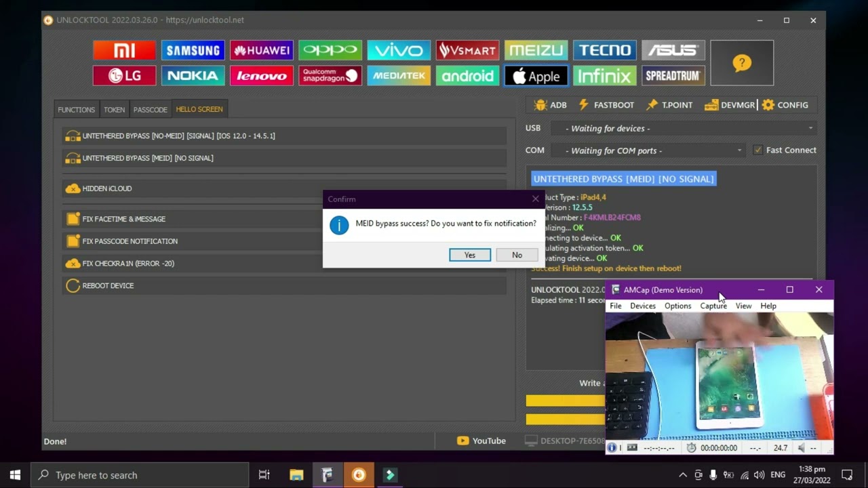The image size is (868, 488).
Task: Switch to the TOKEN tab
Action: click(114, 109)
